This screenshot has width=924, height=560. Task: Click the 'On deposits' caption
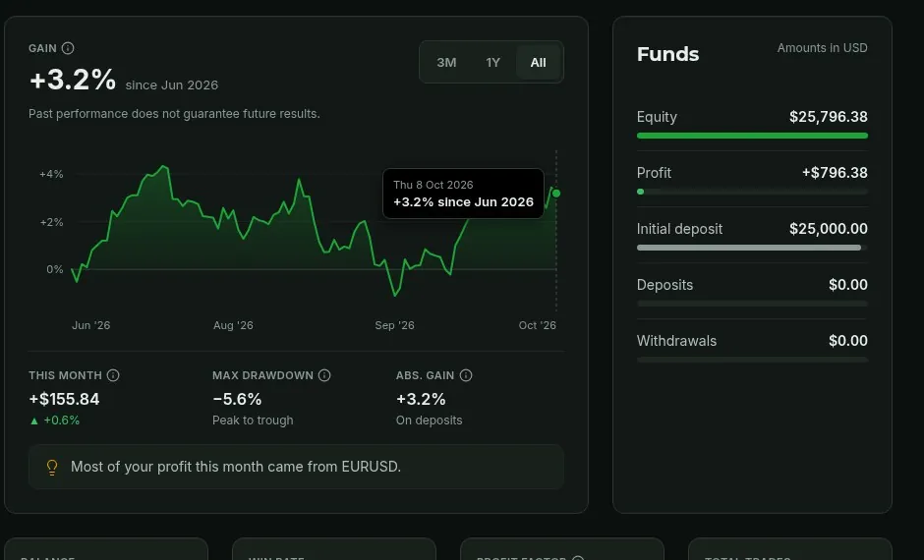(x=429, y=420)
